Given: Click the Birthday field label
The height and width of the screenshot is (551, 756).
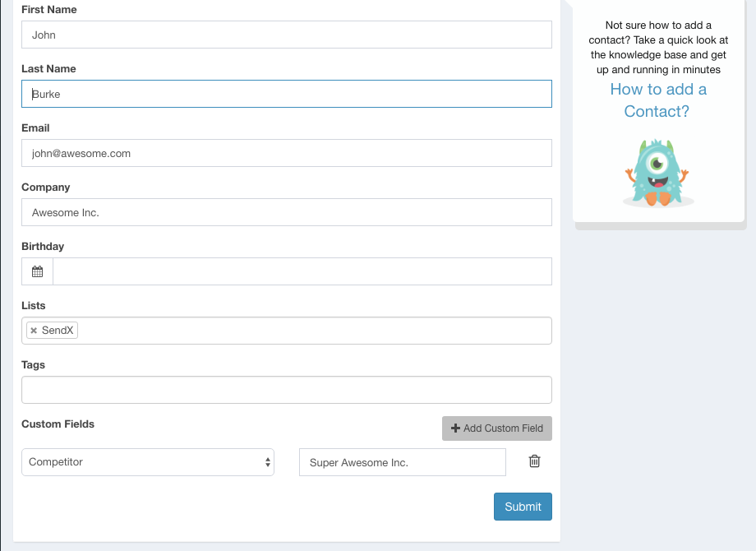Looking at the screenshot, I should 43,246.
